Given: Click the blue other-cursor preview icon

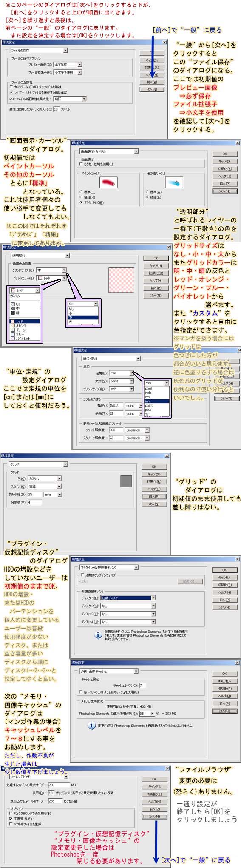Looking at the screenshot, I should coord(173,182).
